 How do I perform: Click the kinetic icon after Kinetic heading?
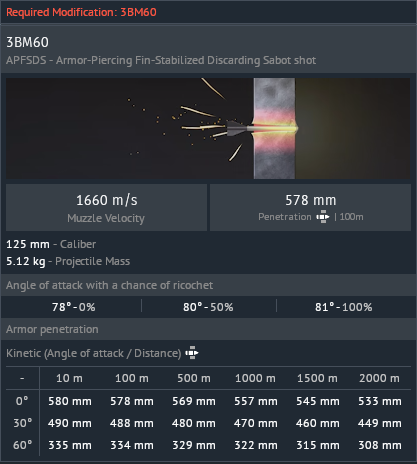tap(192, 353)
